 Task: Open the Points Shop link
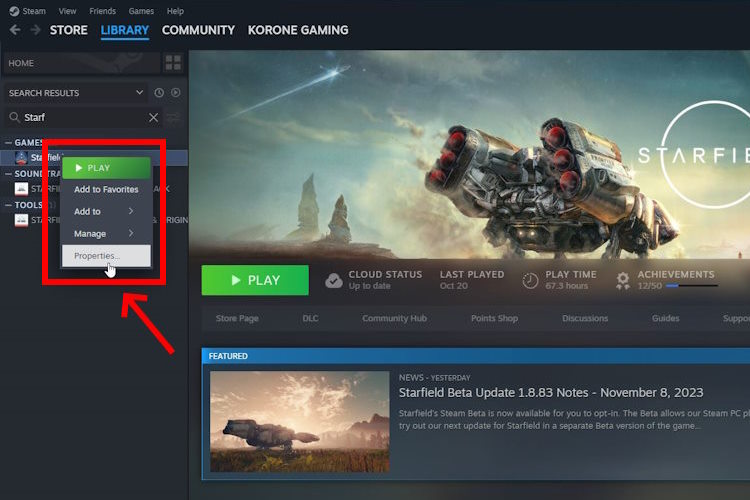494,318
